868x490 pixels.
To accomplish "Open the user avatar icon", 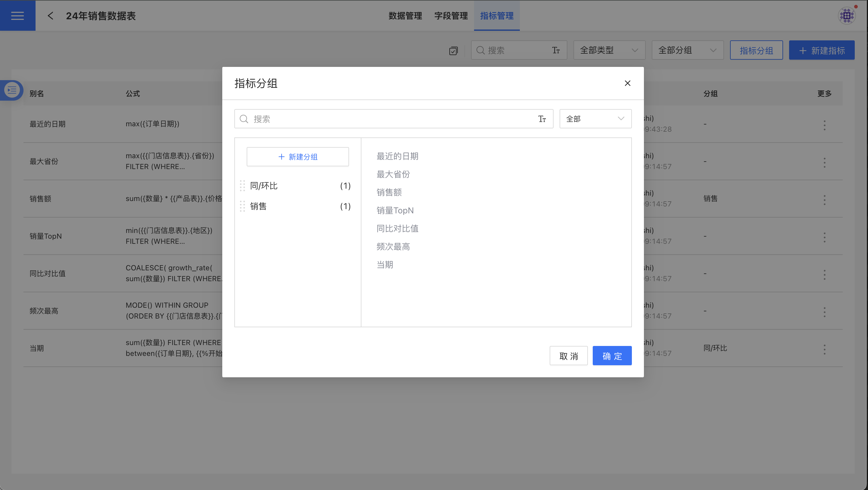I will pos(846,15).
